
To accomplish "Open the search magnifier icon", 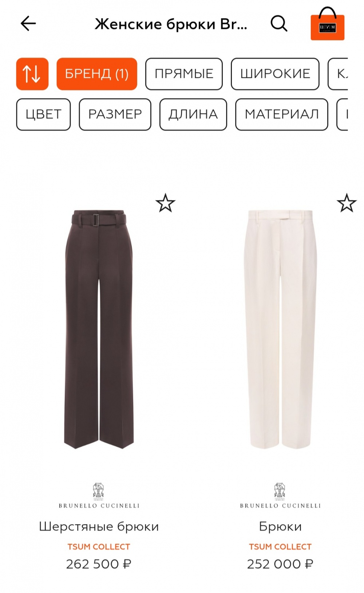I will tap(279, 24).
